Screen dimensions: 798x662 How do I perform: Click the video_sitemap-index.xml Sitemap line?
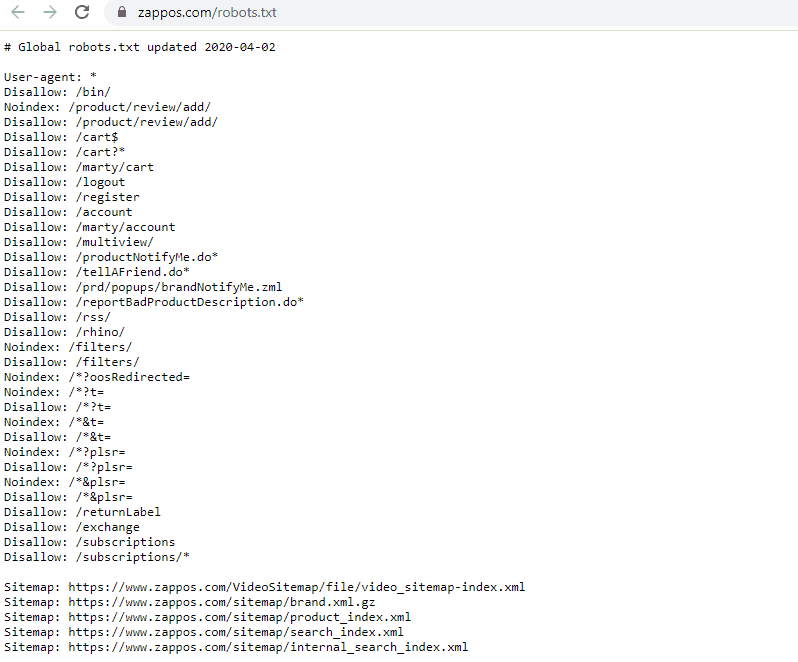265,588
